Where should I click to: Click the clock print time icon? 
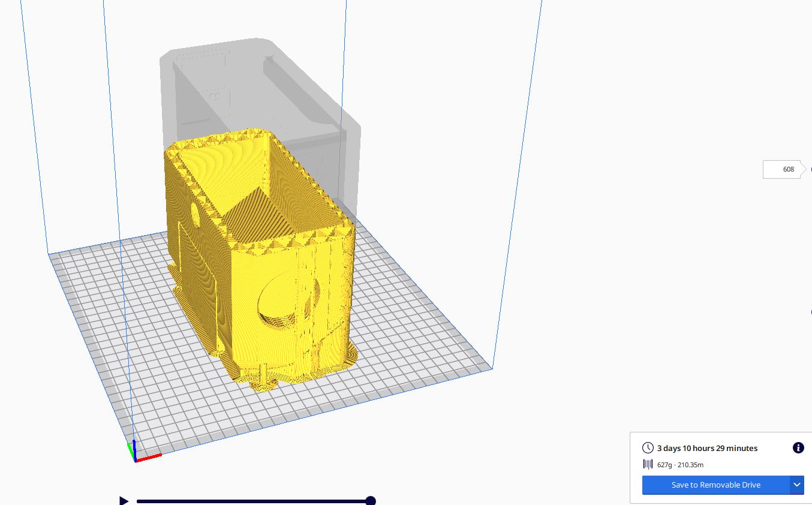(x=648, y=448)
